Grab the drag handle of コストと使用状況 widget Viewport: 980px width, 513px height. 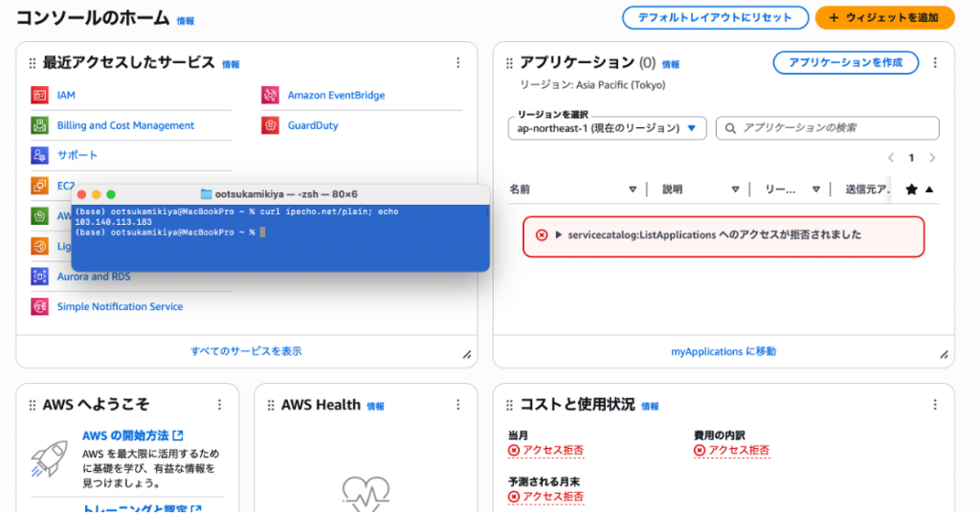[x=509, y=406]
